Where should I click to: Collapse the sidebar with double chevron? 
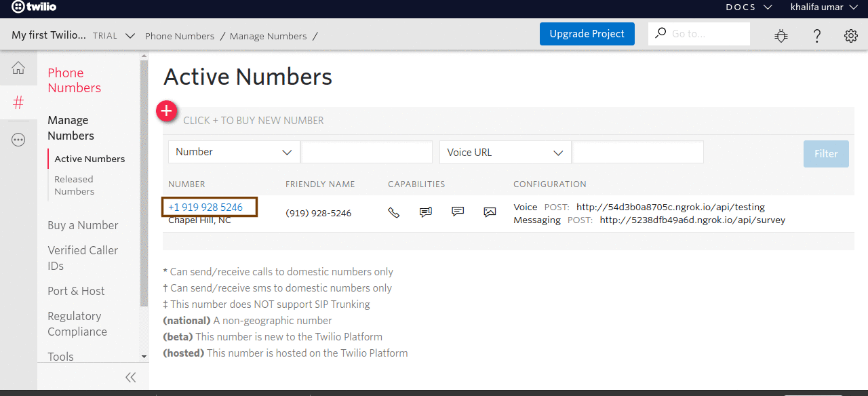point(131,378)
